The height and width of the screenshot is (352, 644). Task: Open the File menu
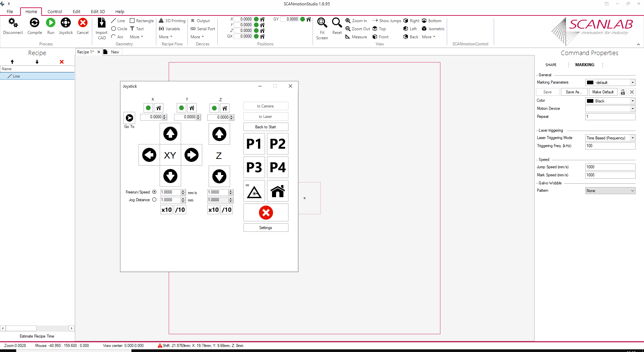10,11
